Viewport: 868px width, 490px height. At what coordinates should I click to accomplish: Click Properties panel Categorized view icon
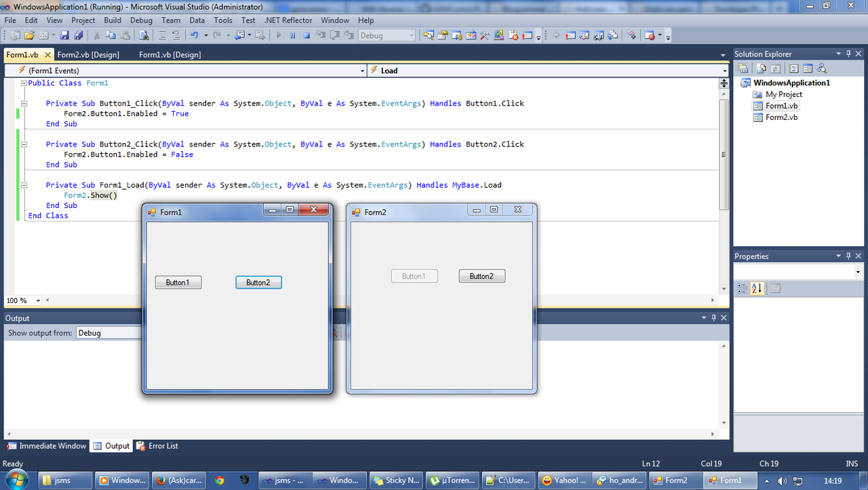(x=743, y=288)
